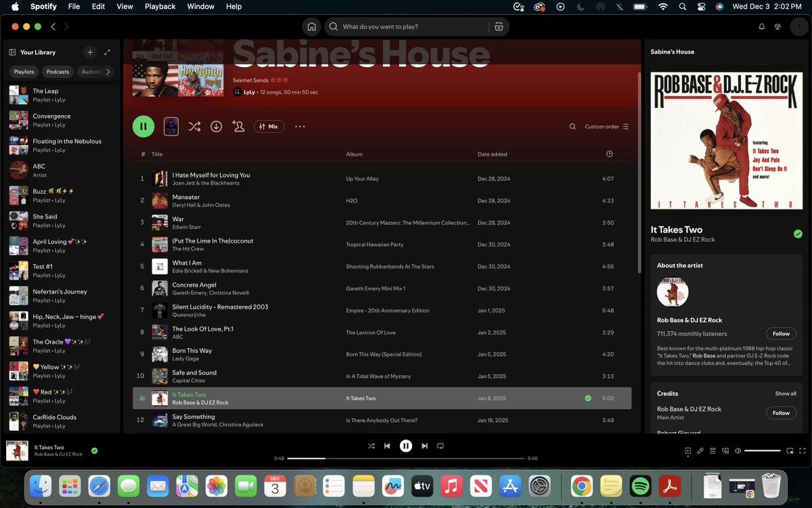Viewport: 812px width, 508px height.
Task: Select the Maneater track row
Action: tap(382, 200)
